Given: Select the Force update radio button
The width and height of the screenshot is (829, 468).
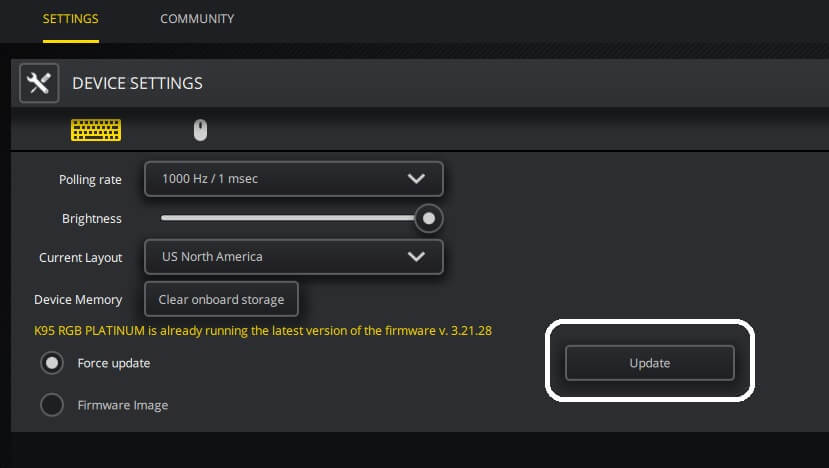Looking at the screenshot, I should [x=52, y=363].
